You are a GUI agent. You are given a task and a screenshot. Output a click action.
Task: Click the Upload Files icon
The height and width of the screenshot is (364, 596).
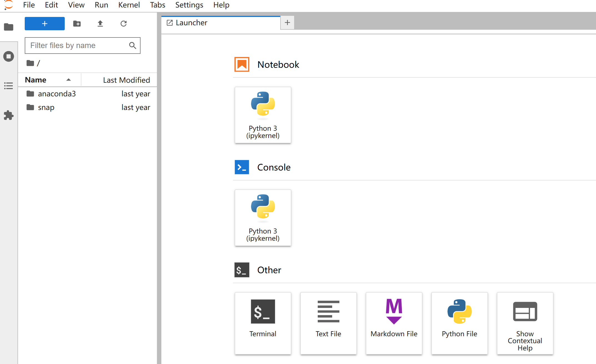pos(100,24)
